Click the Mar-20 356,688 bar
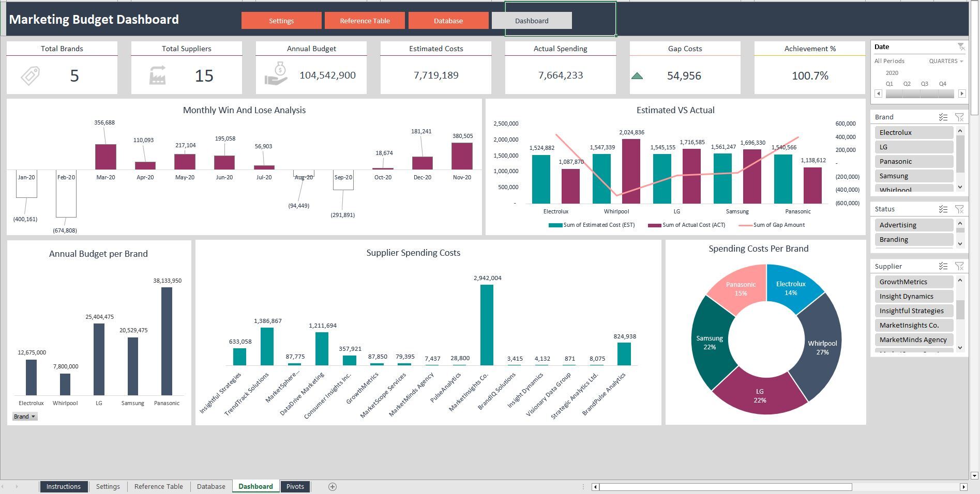Image resolution: width=980 pixels, height=494 pixels. (105, 157)
